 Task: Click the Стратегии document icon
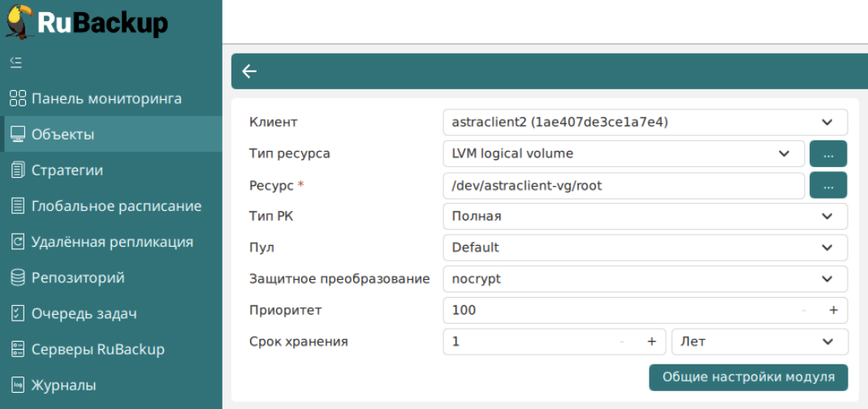pyautogui.click(x=18, y=170)
